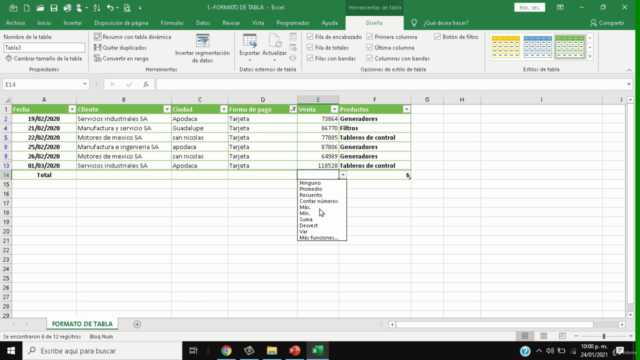
Task: Choose Suma from the totals list
Action: pos(306,220)
